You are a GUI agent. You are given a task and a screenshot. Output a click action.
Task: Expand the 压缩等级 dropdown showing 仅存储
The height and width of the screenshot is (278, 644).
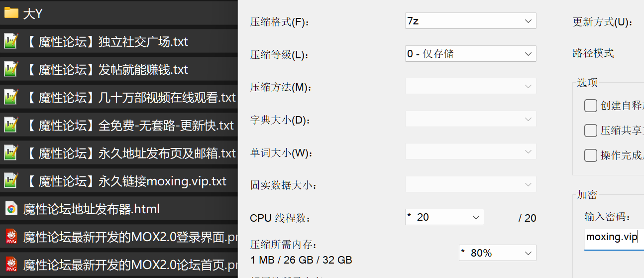pyautogui.click(x=471, y=53)
